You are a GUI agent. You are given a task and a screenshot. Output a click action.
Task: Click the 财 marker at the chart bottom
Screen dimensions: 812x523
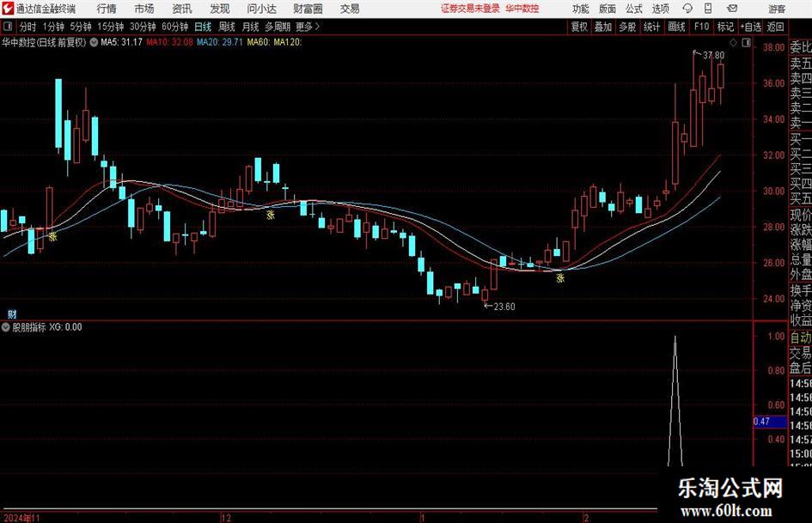(12, 313)
